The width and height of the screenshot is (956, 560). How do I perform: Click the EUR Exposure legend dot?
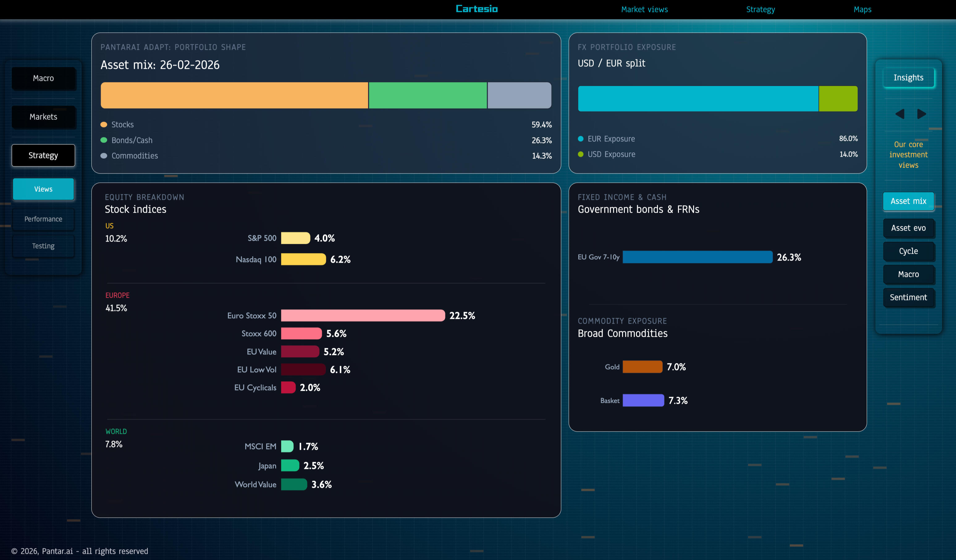580,139
